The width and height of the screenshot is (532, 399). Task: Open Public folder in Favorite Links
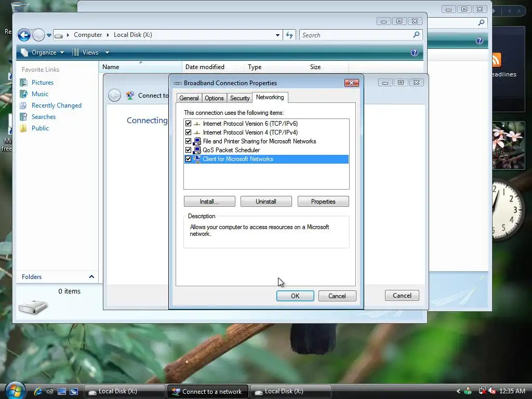40,128
